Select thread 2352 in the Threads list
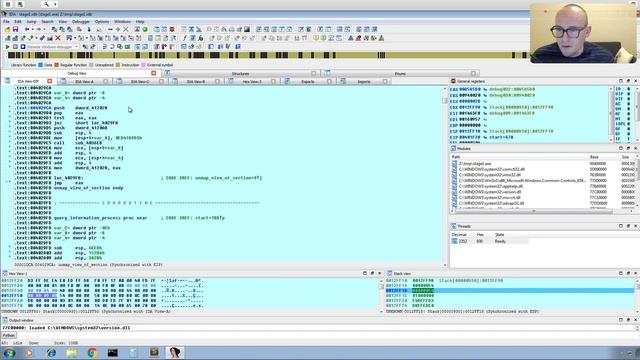The height and width of the screenshot is (360, 640). click(x=489, y=241)
